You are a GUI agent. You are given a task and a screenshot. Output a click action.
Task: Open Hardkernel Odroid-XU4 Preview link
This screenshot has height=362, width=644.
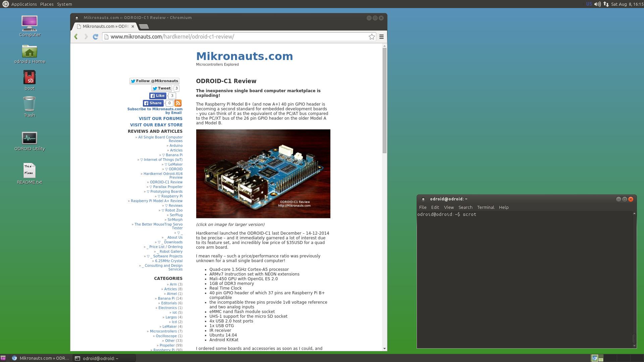pyautogui.click(x=163, y=176)
